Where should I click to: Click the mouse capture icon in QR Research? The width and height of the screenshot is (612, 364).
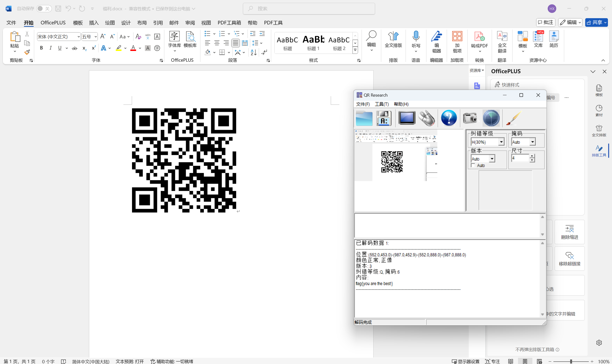click(x=427, y=118)
